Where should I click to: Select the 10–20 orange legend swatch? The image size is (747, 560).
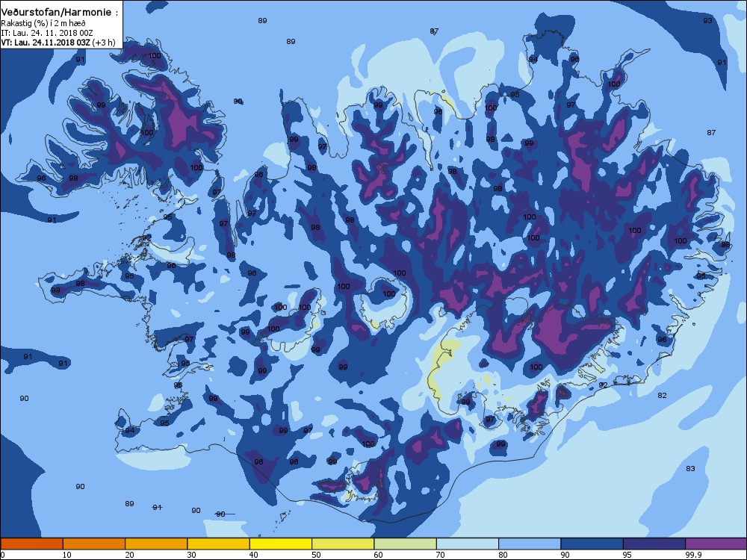coord(94,544)
